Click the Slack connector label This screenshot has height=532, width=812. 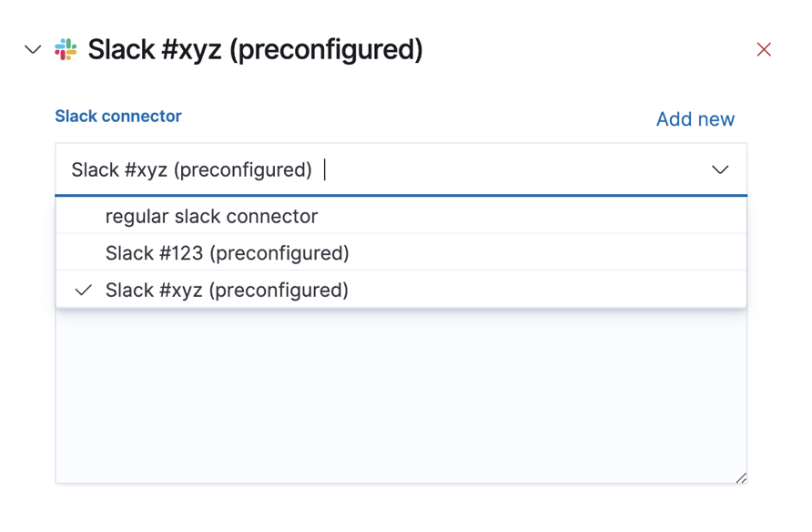click(117, 116)
